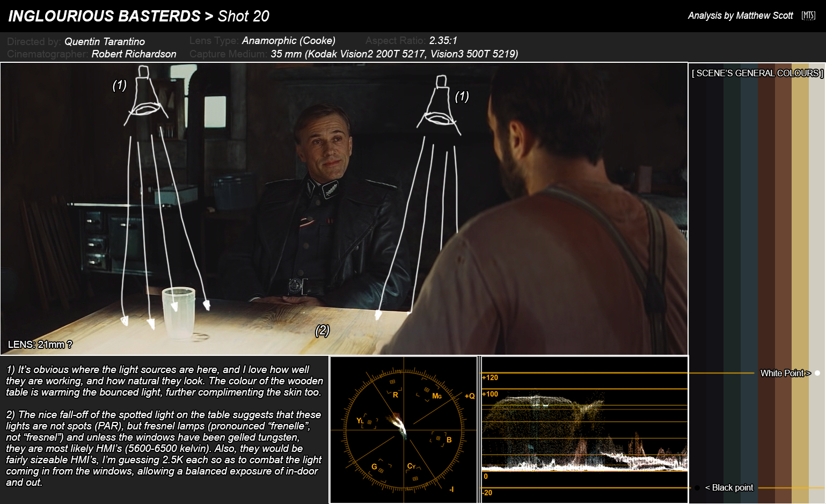Image resolution: width=826 pixels, height=504 pixels.
Task: Click the 'Lens Type:' label
Action: coord(214,40)
